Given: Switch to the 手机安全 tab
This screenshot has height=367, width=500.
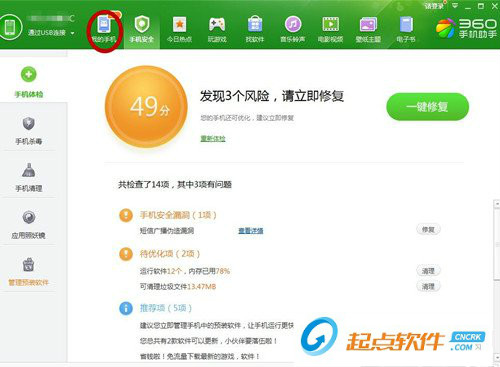Looking at the screenshot, I should point(142,30).
